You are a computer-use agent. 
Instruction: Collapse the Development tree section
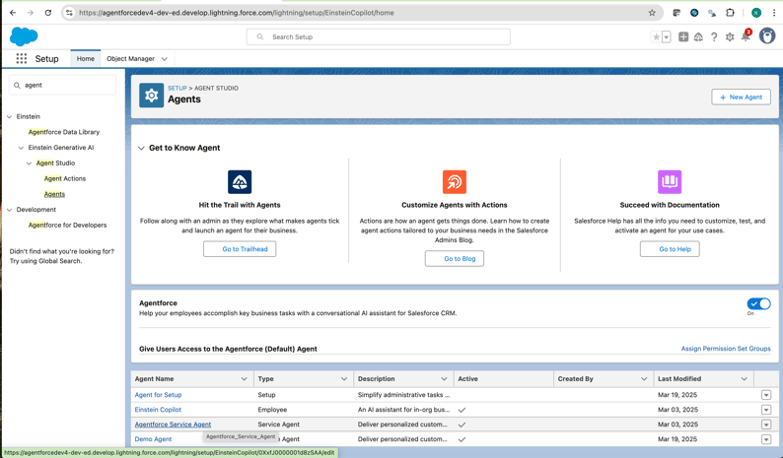(9, 210)
